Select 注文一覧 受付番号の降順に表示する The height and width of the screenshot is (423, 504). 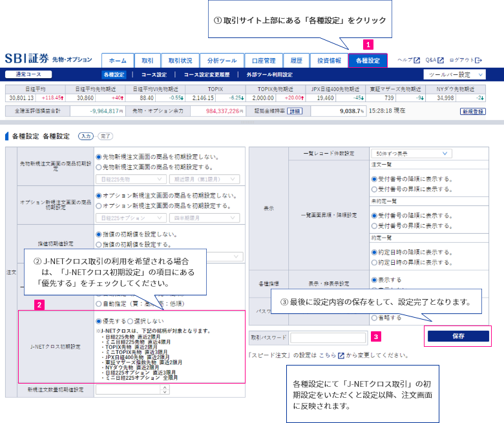tap(374, 180)
